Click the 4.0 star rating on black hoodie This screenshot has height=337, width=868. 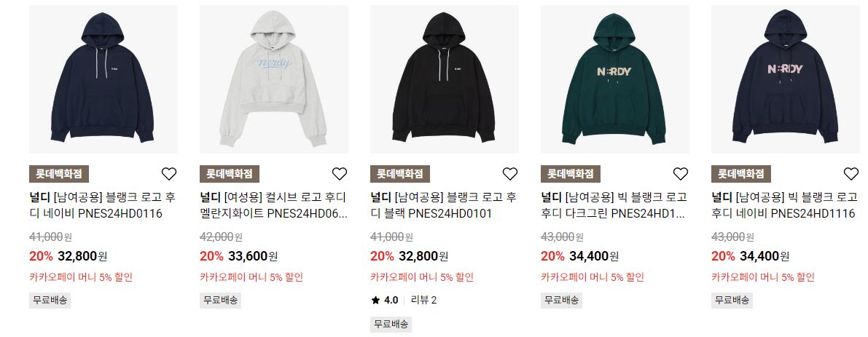385,301
